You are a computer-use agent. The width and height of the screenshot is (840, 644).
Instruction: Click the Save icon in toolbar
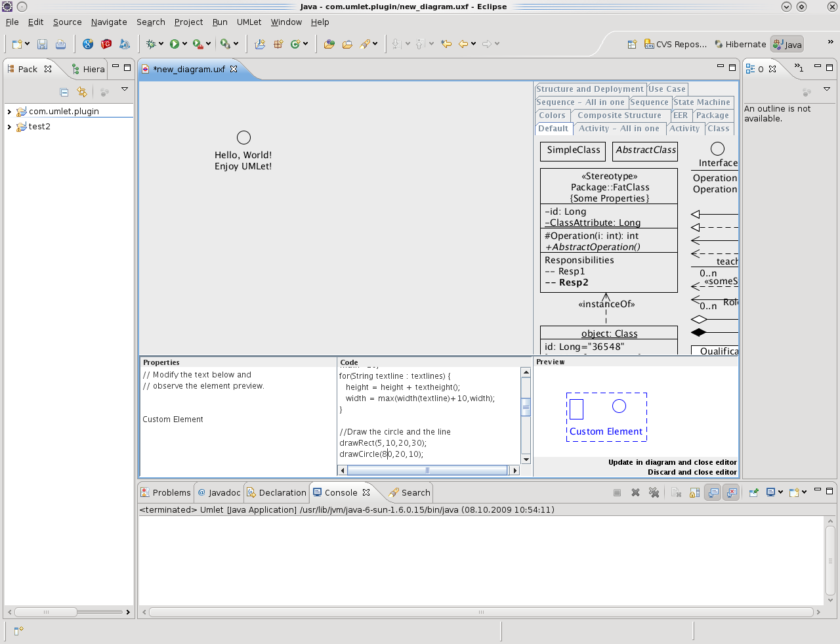[x=42, y=44]
